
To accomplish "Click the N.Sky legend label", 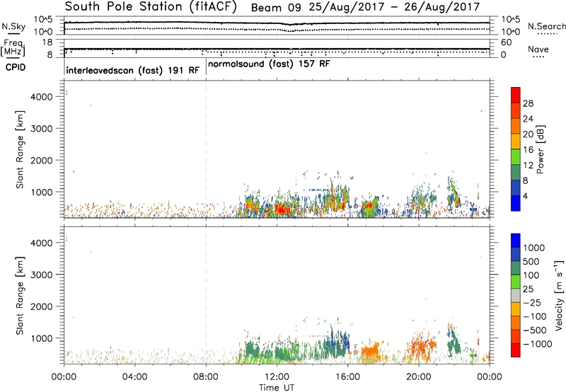I will point(13,27).
